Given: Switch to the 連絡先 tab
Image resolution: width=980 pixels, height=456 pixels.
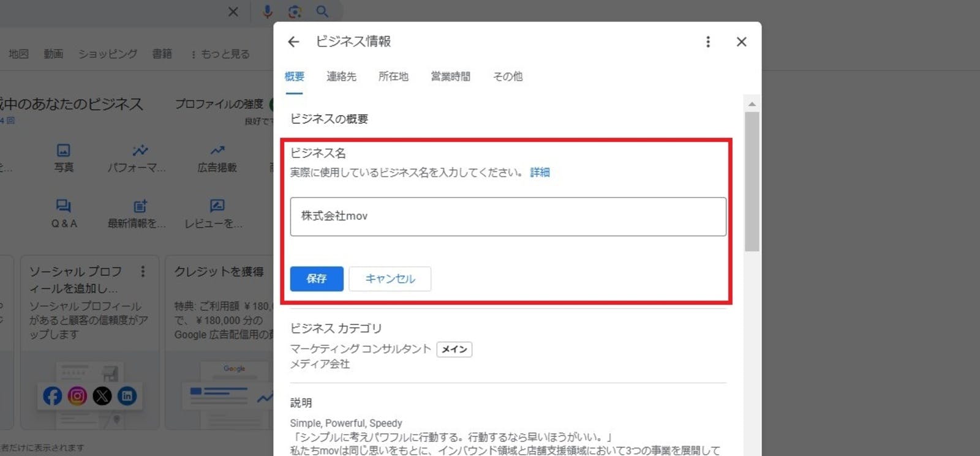Looking at the screenshot, I should (341, 77).
